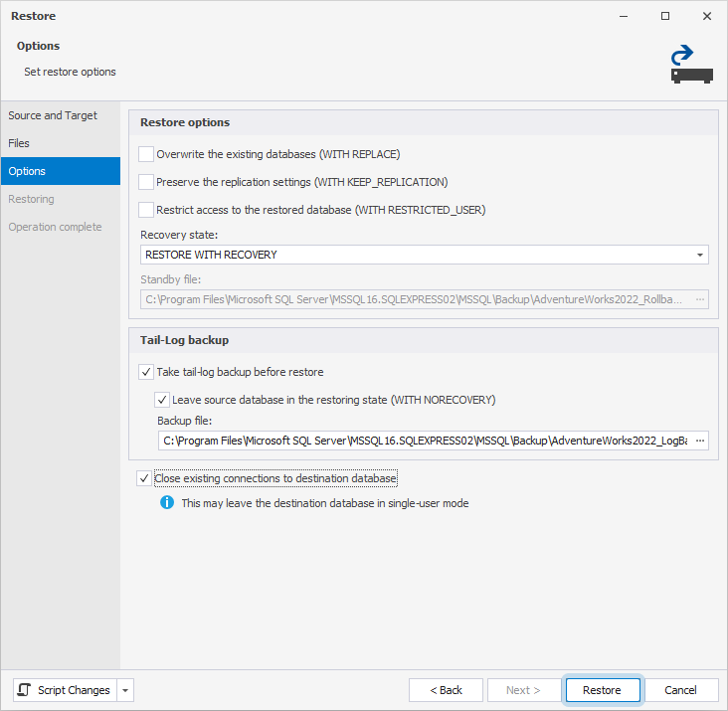
Task: Click the 'Recovery state:' label
Action: click(x=179, y=235)
